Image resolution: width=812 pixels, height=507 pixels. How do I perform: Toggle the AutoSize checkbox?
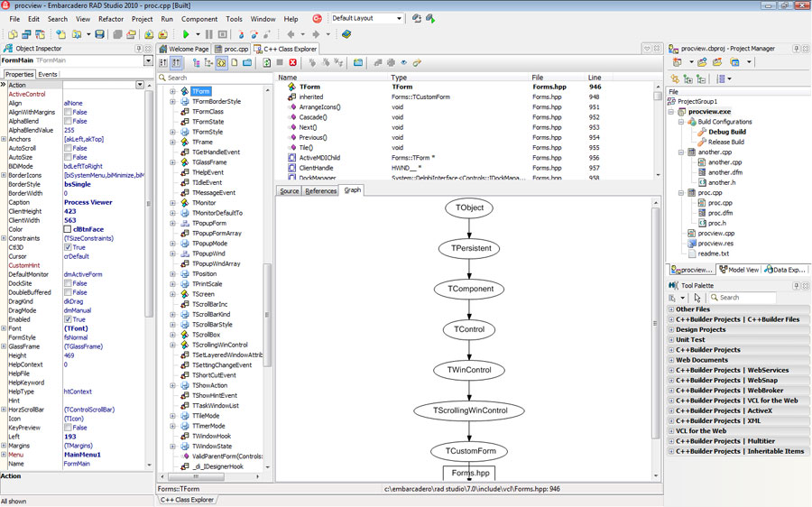[x=68, y=157]
